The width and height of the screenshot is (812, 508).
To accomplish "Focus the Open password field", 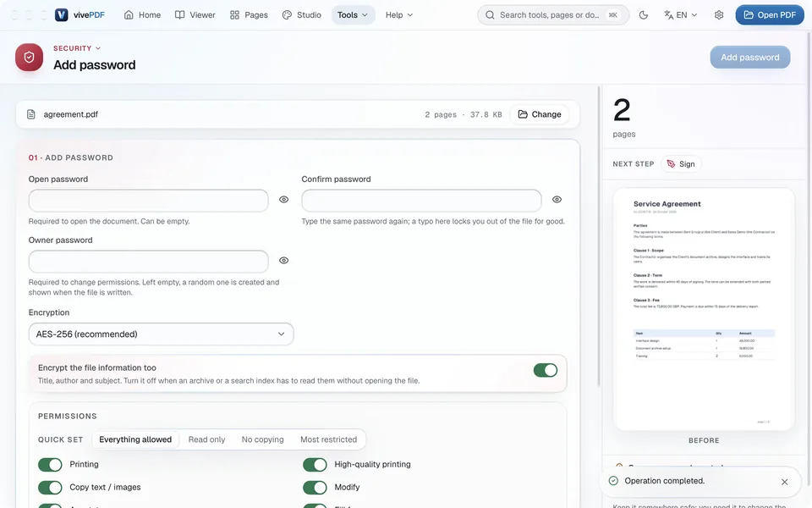I will (149, 201).
